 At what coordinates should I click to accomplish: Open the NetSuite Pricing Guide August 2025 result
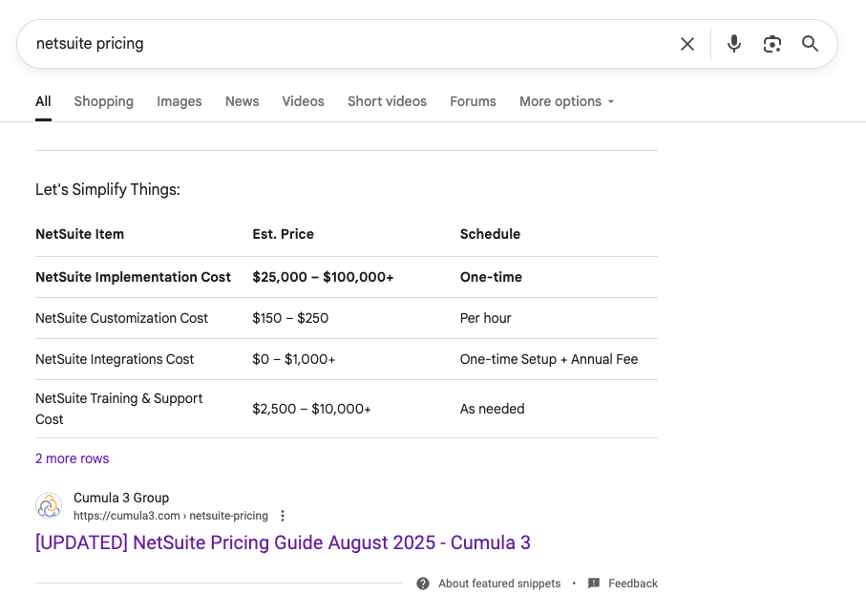(x=282, y=542)
